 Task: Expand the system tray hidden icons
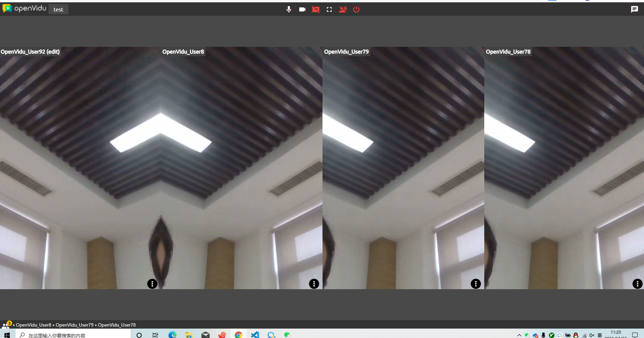click(519, 335)
